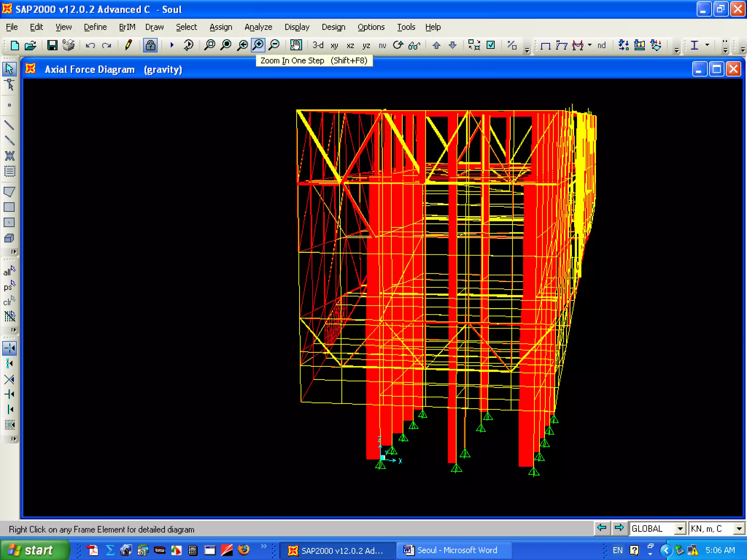747x560 pixels.
Task: Switch to Seoul - Microsoft Word taskbar window
Action: [452, 550]
